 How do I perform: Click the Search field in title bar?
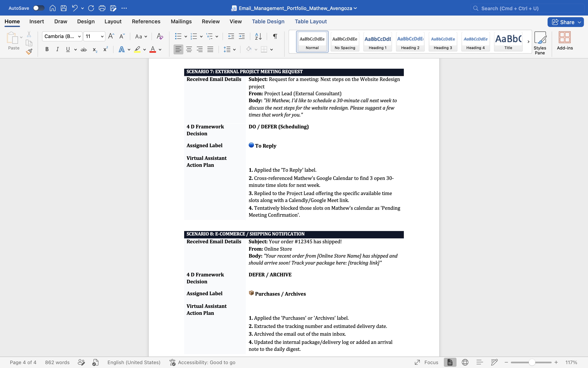527,8
